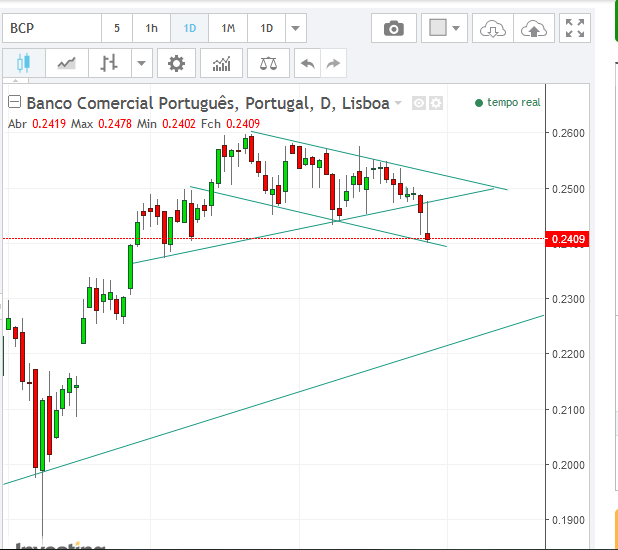
Task: Open compare symbols scales icon
Action: tap(268, 63)
